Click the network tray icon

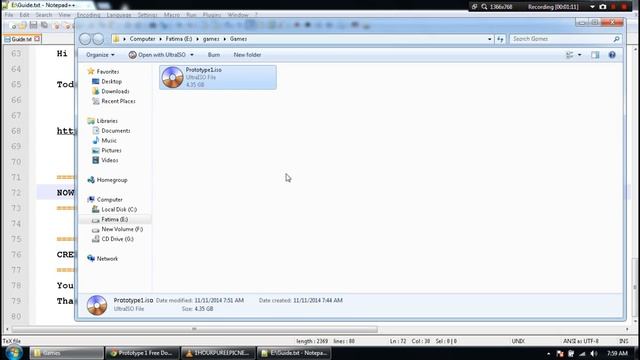point(582,353)
